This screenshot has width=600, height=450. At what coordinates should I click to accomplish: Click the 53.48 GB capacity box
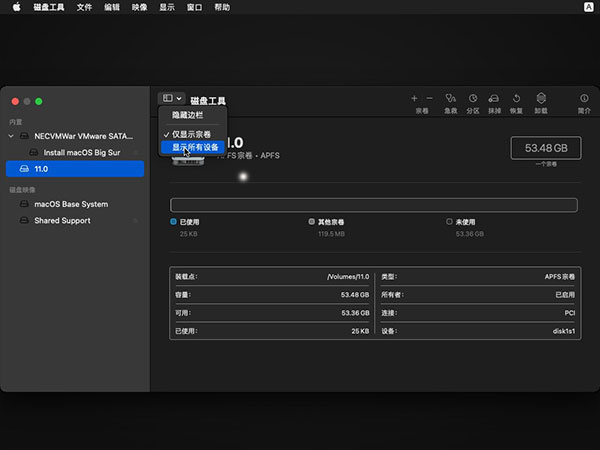click(546, 148)
